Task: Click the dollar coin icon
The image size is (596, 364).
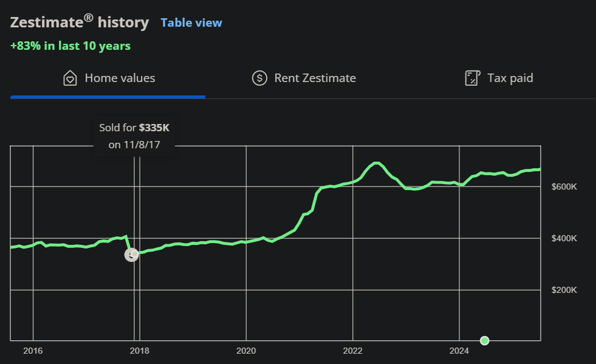Action: pos(259,78)
